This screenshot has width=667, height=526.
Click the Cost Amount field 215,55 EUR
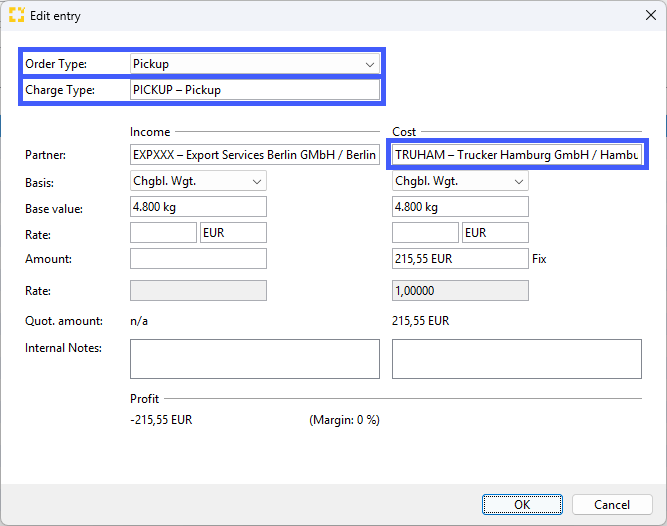click(x=460, y=259)
